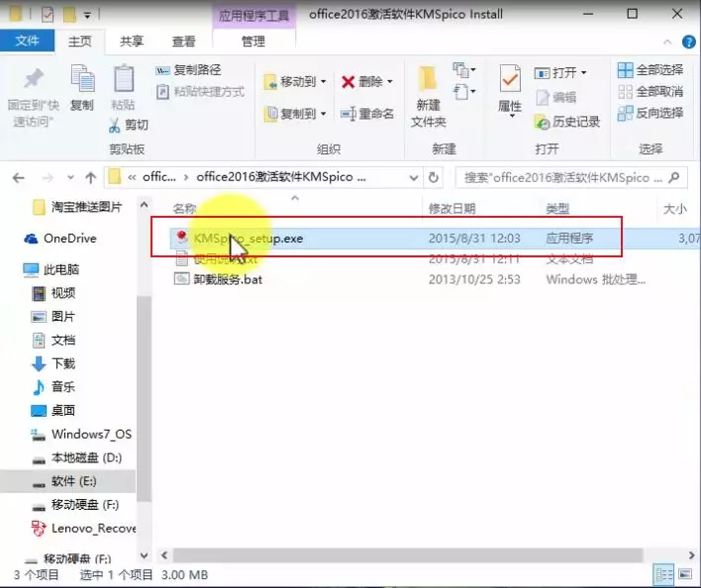Click Paste shortcut in the ribbon
This screenshot has width=701, height=588.
[x=200, y=92]
